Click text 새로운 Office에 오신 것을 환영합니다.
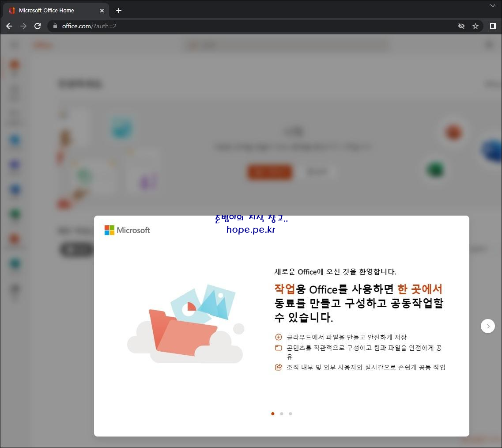502x448 pixels. pyautogui.click(x=335, y=272)
